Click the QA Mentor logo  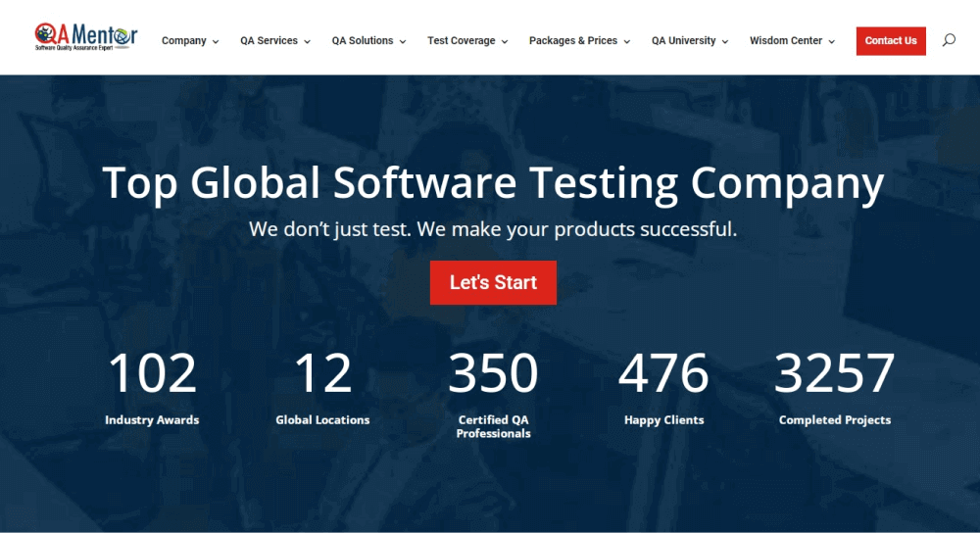[86, 38]
